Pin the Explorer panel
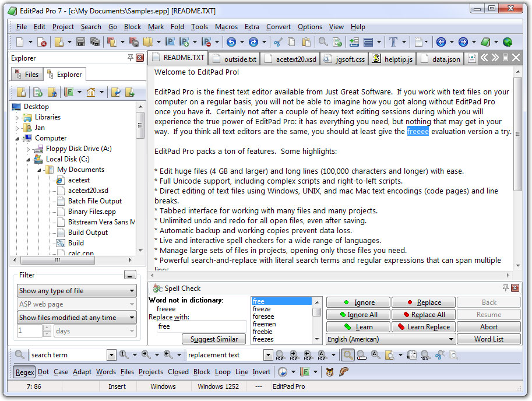Viewport: 532px width, 401px height. [131, 58]
